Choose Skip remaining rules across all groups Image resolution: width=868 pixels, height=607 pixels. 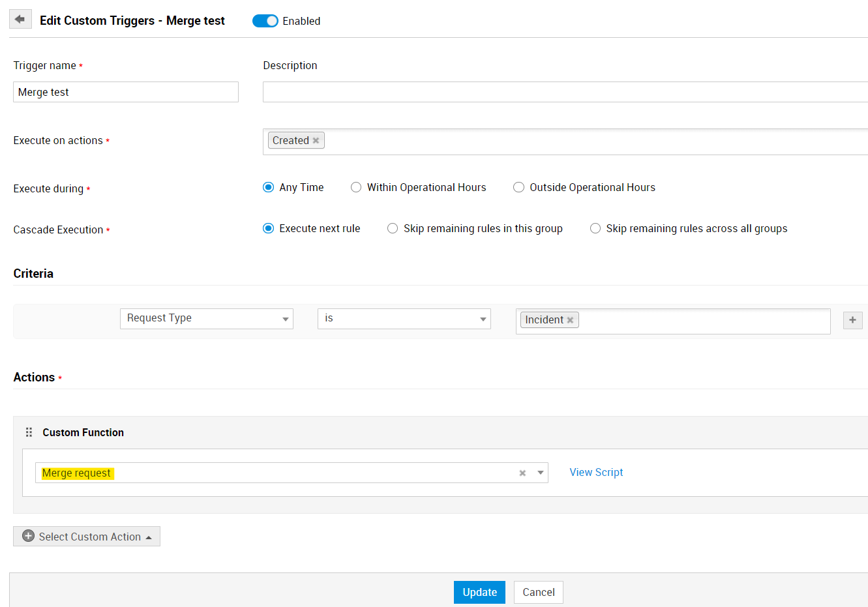click(x=595, y=229)
